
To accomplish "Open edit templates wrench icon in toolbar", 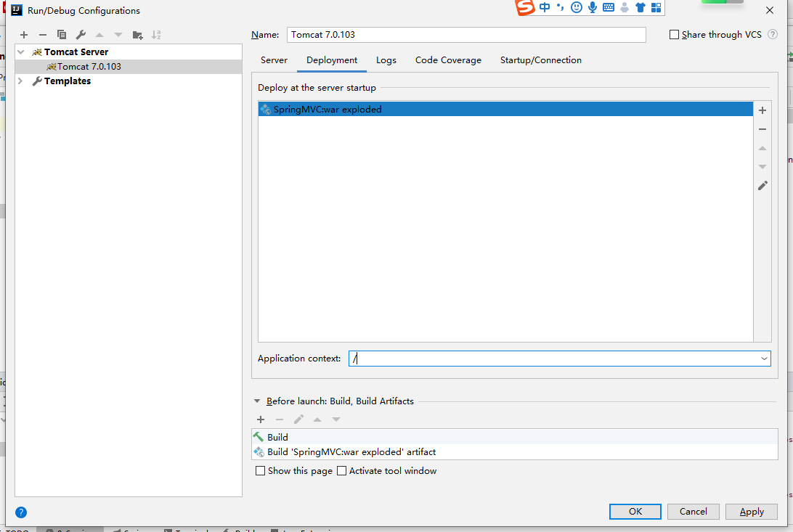I will pos(81,35).
